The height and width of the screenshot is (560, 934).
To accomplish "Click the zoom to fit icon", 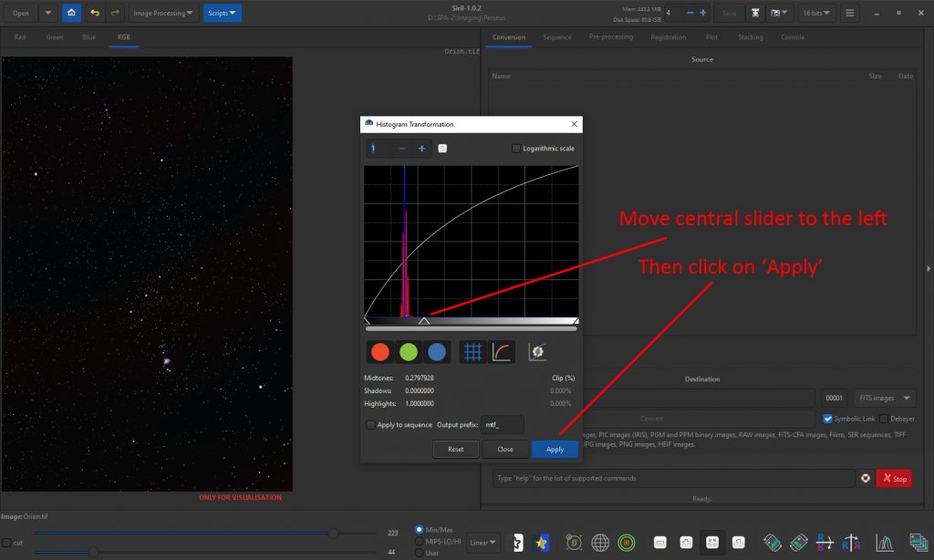I will pyautogui.click(x=712, y=543).
